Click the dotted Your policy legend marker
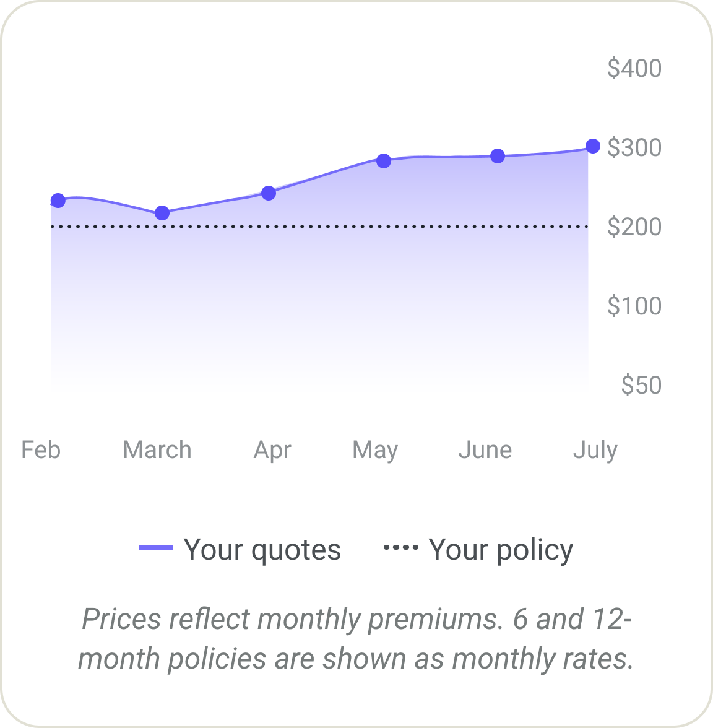 401,547
